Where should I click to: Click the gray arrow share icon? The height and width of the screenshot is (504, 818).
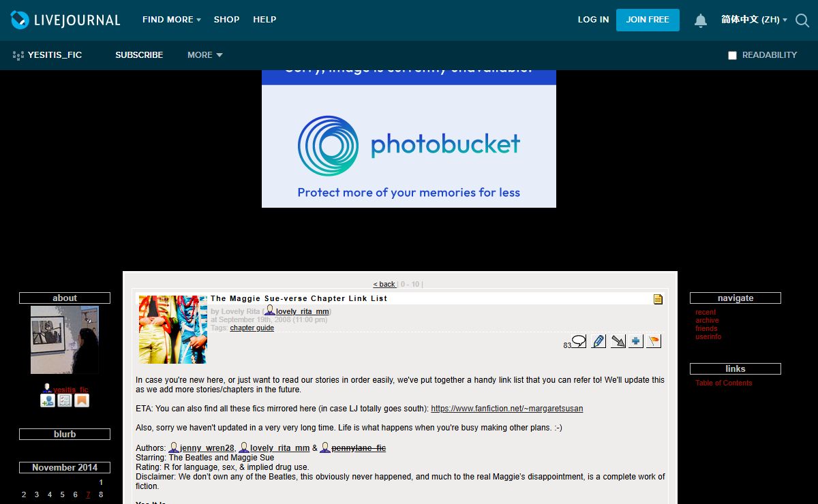(618, 341)
